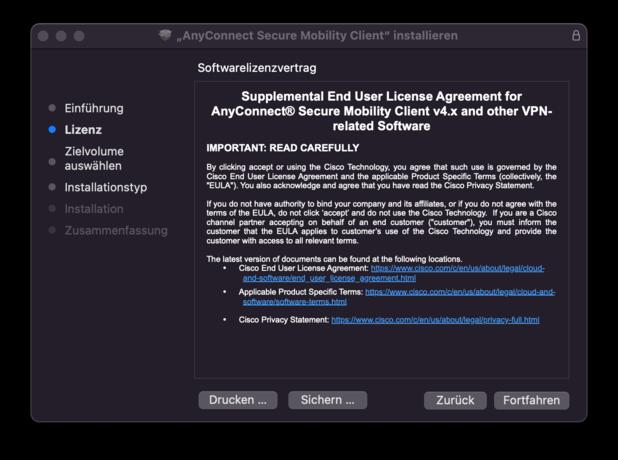
Task: Select the Einführung step in sidebar
Action: (94, 108)
